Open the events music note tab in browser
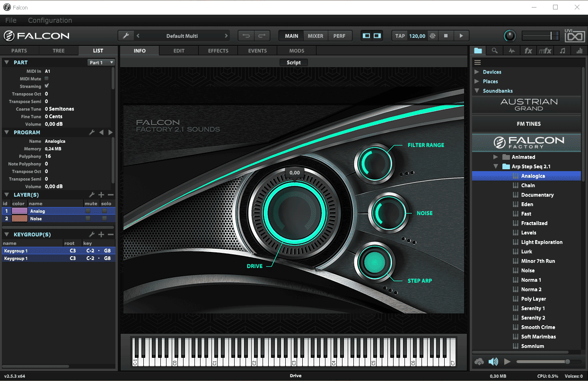 point(562,51)
